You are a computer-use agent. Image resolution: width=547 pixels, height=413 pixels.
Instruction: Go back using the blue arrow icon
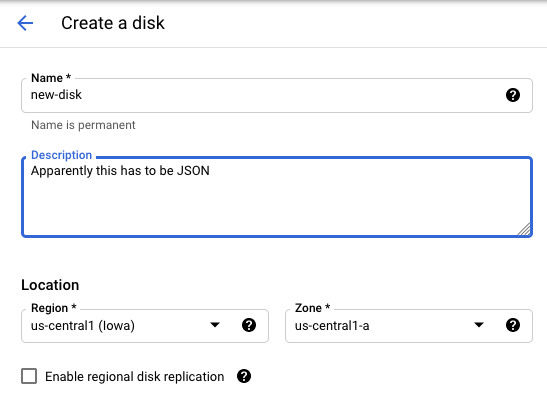click(25, 23)
